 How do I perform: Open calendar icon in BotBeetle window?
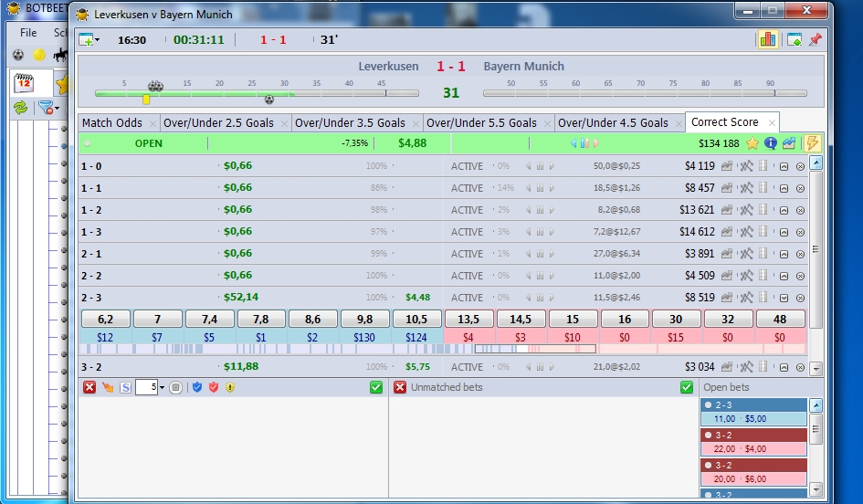pyautogui.click(x=24, y=83)
